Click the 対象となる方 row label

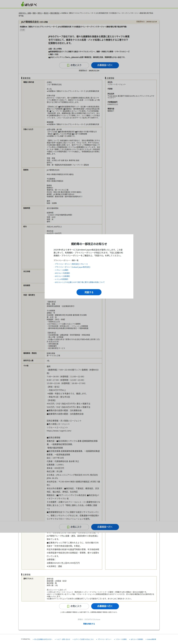click(28, 129)
